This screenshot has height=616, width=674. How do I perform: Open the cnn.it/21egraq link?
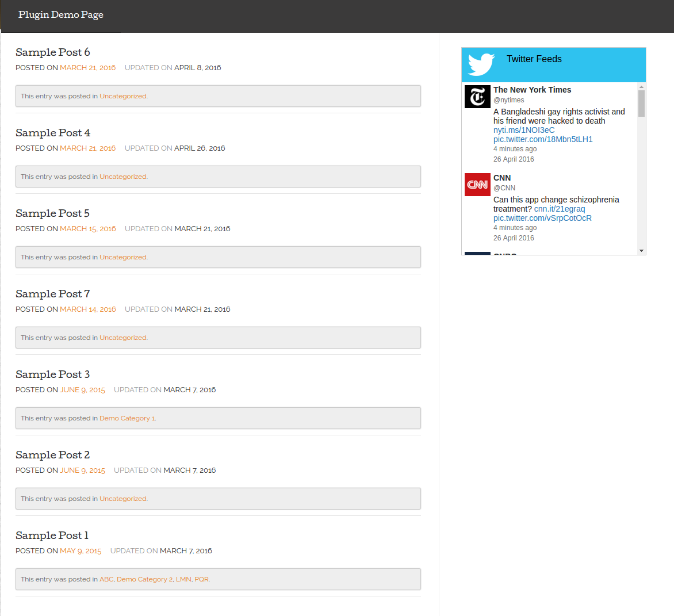click(559, 209)
